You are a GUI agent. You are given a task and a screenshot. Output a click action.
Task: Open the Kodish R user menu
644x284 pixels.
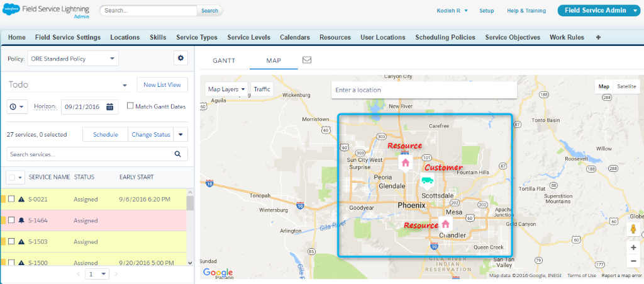452,11
